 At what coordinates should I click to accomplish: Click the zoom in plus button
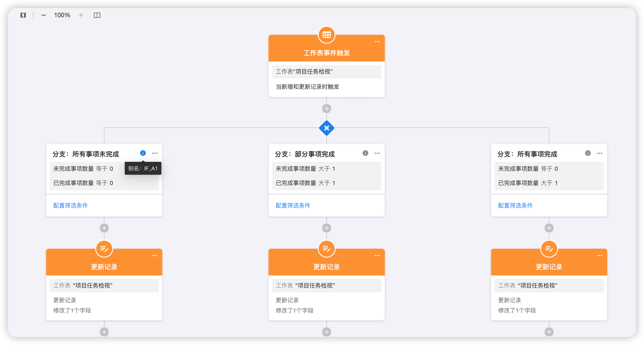(81, 15)
